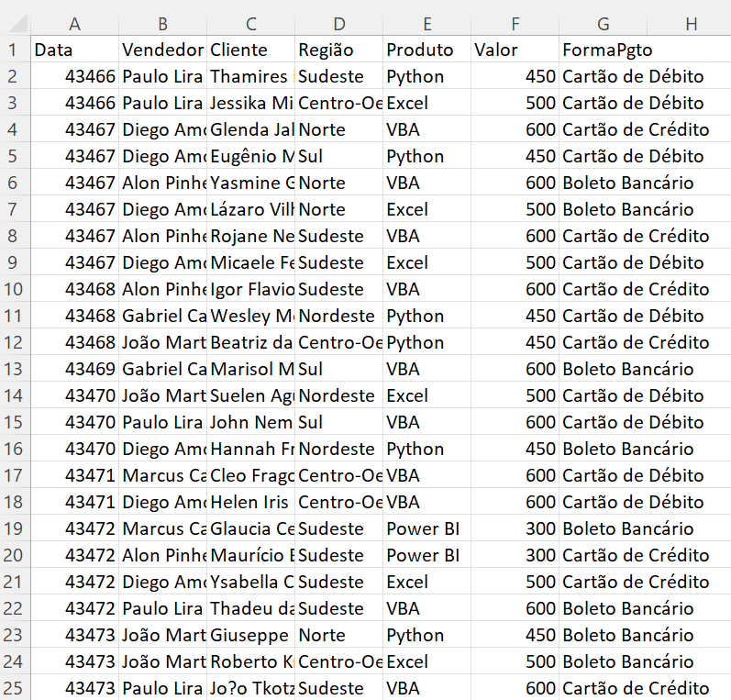Select cell with client Glenda Jal
The image size is (731, 700).
pos(250,129)
